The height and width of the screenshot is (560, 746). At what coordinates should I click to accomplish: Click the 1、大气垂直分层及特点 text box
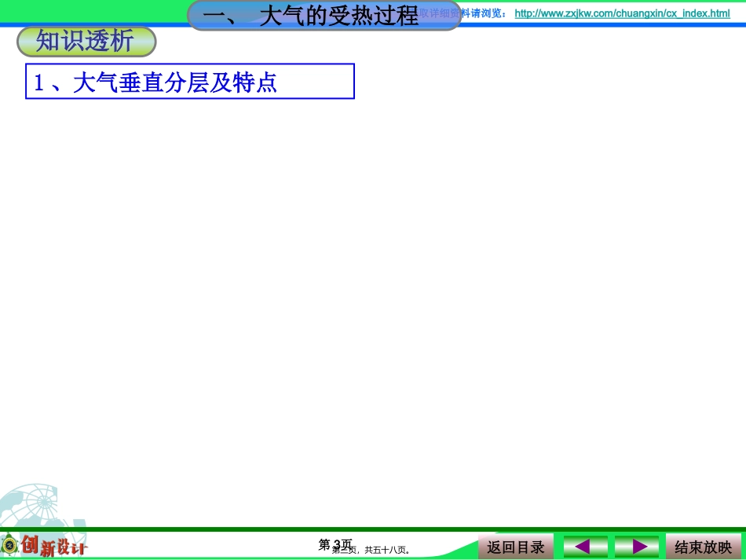click(x=190, y=82)
